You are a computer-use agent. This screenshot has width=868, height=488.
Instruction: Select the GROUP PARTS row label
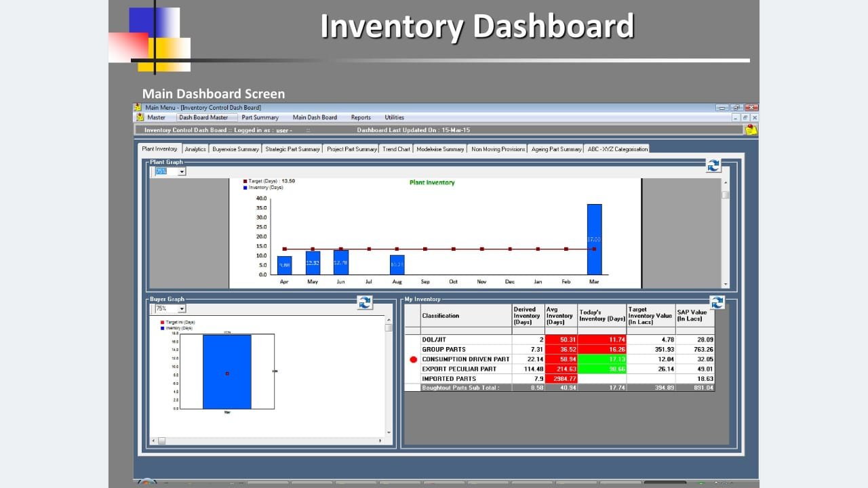(x=443, y=350)
